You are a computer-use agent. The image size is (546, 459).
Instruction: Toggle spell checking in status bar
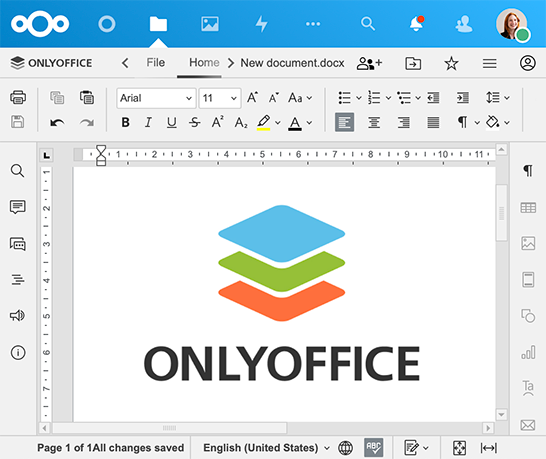pos(374,448)
